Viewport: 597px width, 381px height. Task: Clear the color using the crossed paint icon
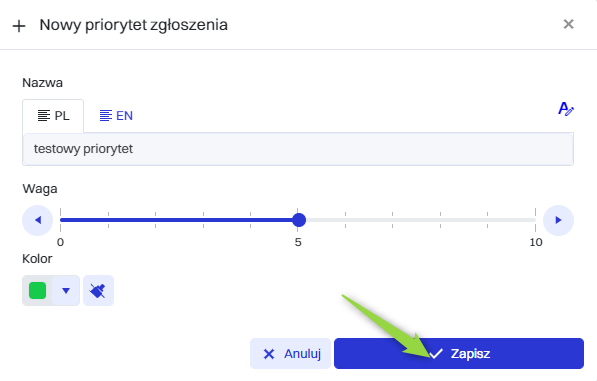98,291
